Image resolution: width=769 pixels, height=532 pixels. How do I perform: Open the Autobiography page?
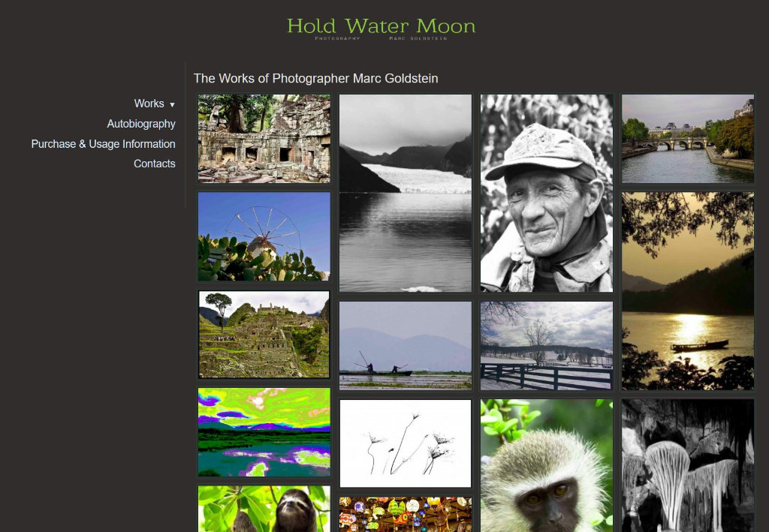point(141,124)
